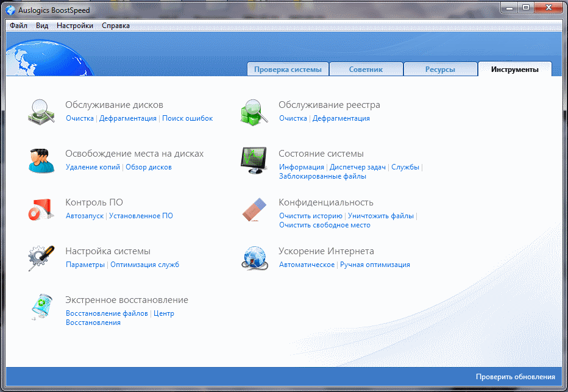Click the emergency recovery recycle bin icon

click(x=41, y=307)
